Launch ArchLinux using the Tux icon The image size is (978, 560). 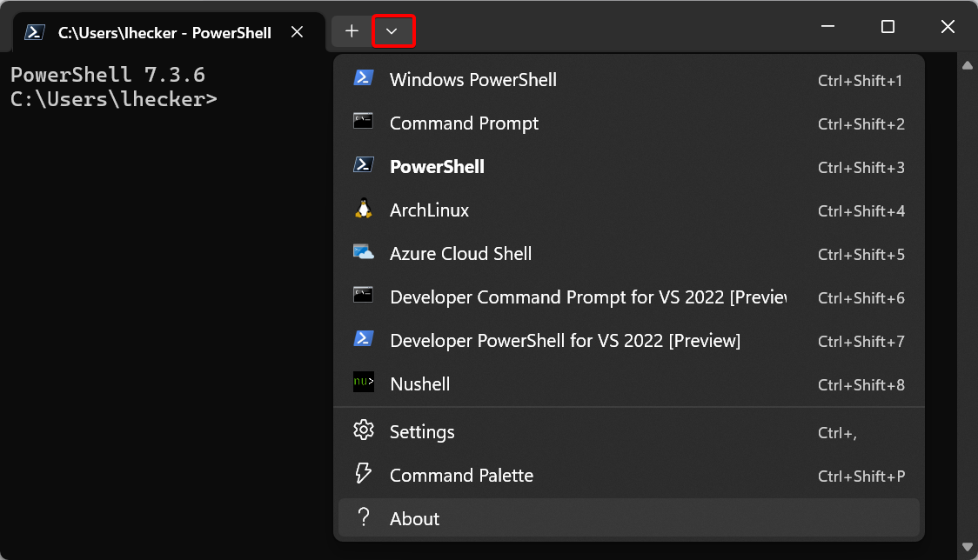[363, 210]
